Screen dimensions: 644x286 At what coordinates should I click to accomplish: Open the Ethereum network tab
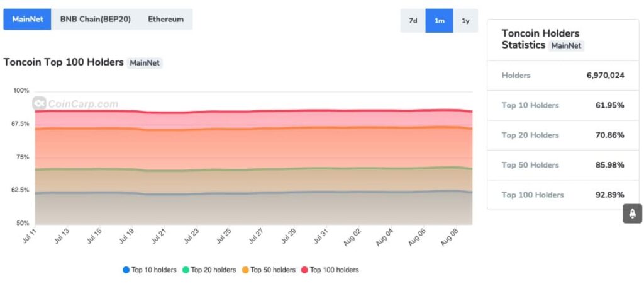tap(166, 20)
